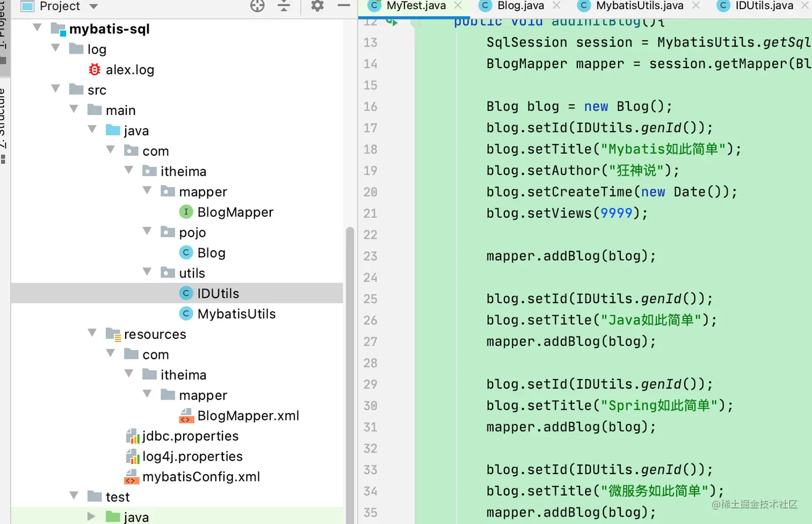Collapse the mybatis-sql root node
Viewport: 812px width, 524px height.
pyautogui.click(x=37, y=27)
